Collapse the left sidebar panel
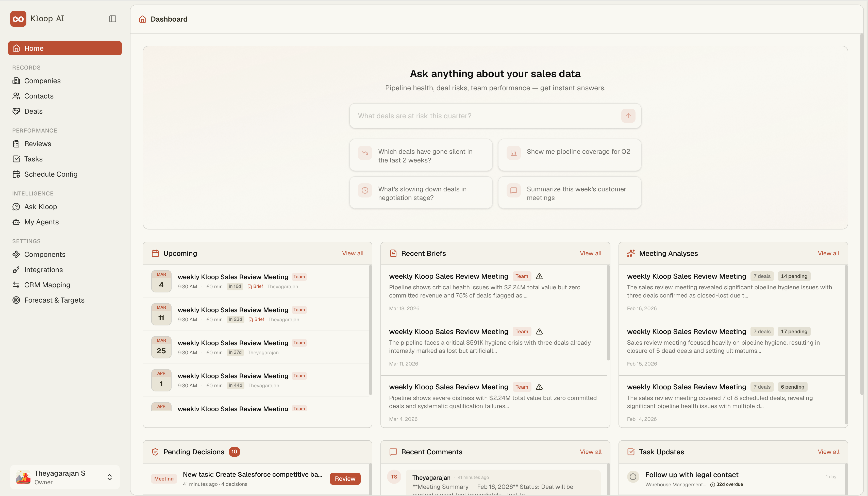 (112, 18)
